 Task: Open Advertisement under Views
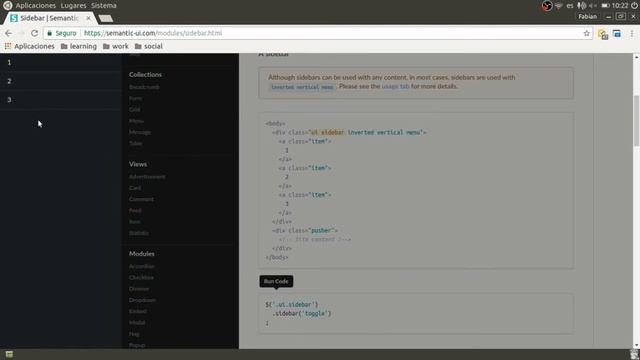pyautogui.click(x=147, y=177)
